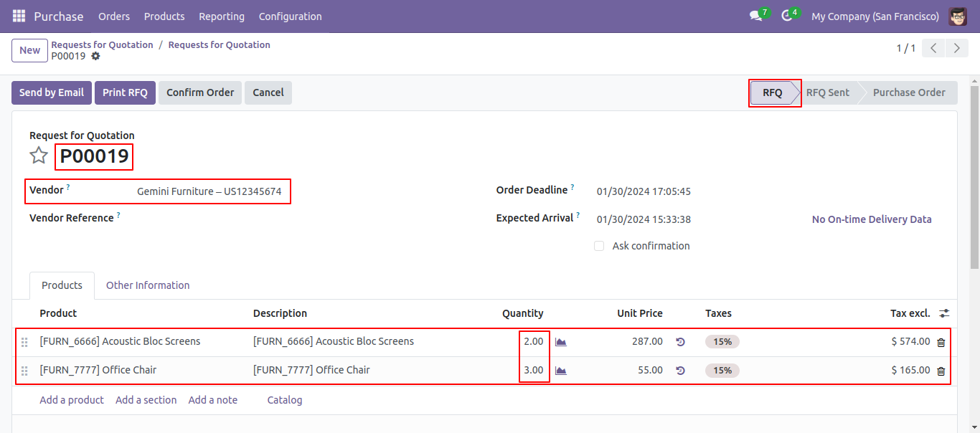980x433 pixels.
Task: Switch to the Other Information tab
Action: (x=148, y=285)
